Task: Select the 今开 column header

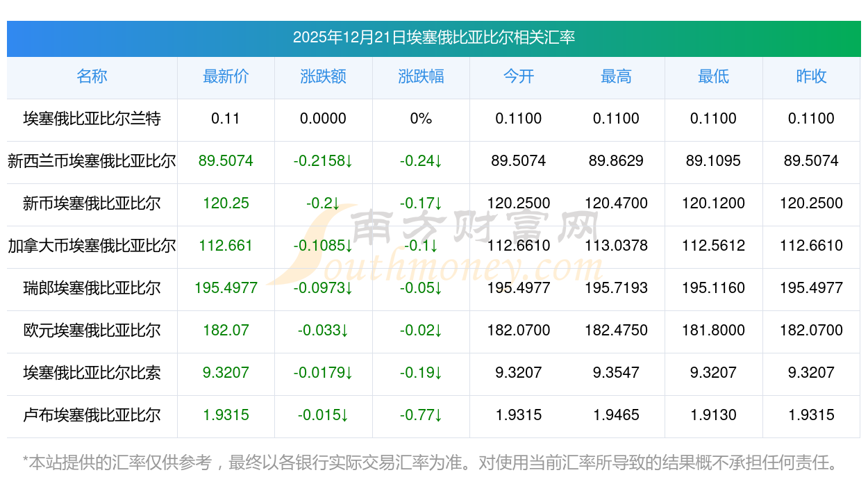Action: click(519, 76)
